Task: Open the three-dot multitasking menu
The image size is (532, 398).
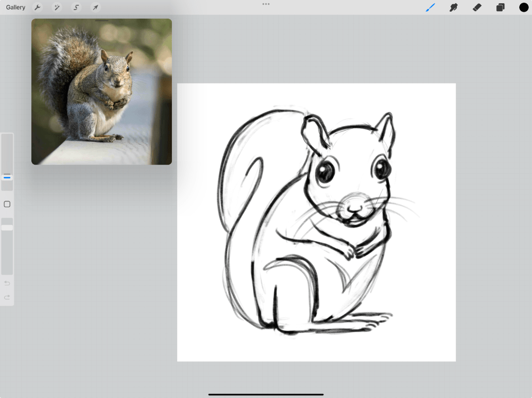Action: (x=266, y=4)
